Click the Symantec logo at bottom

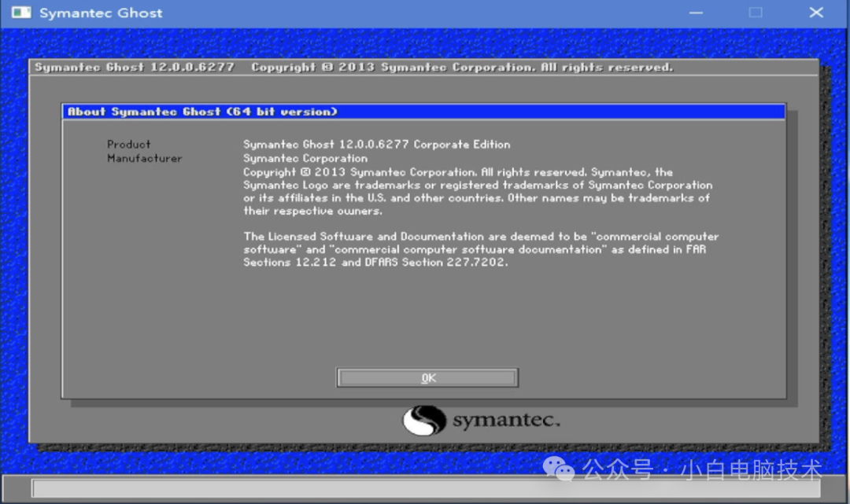[x=481, y=420]
